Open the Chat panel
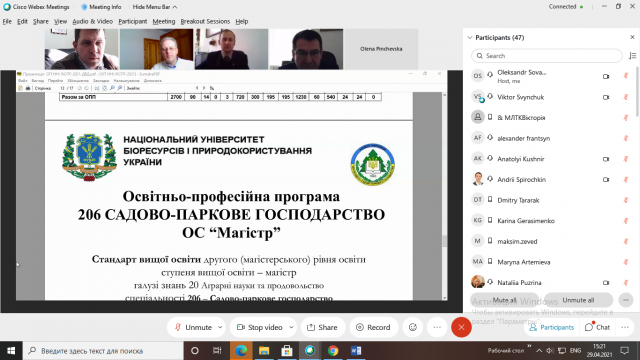The image size is (640, 360). tap(598, 327)
